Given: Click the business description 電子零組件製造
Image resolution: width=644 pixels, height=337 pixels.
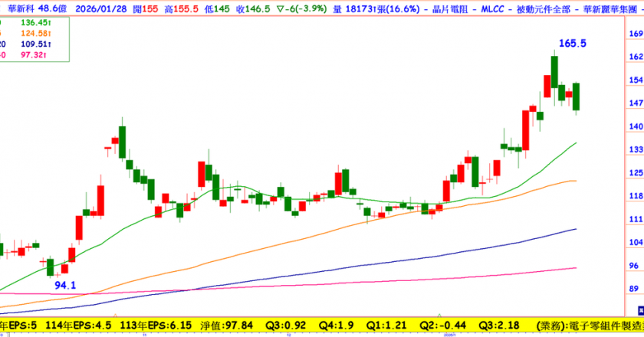Looking at the screenshot, I should 604,326.
